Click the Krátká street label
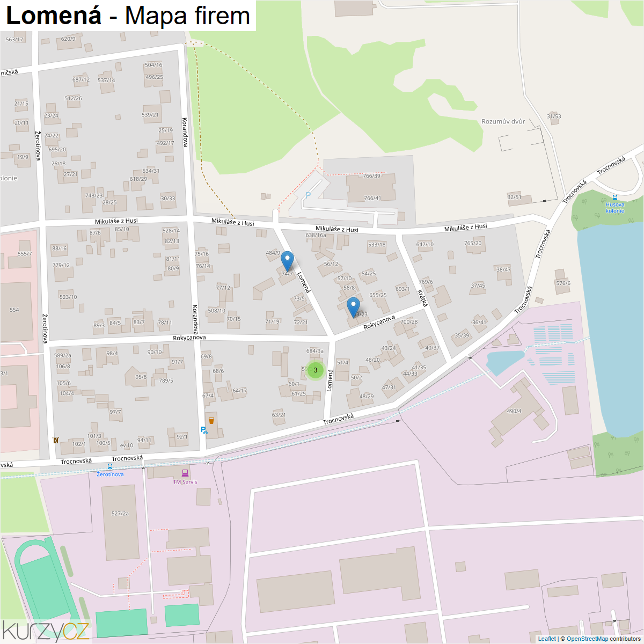The height and width of the screenshot is (644, 644). pos(423,298)
